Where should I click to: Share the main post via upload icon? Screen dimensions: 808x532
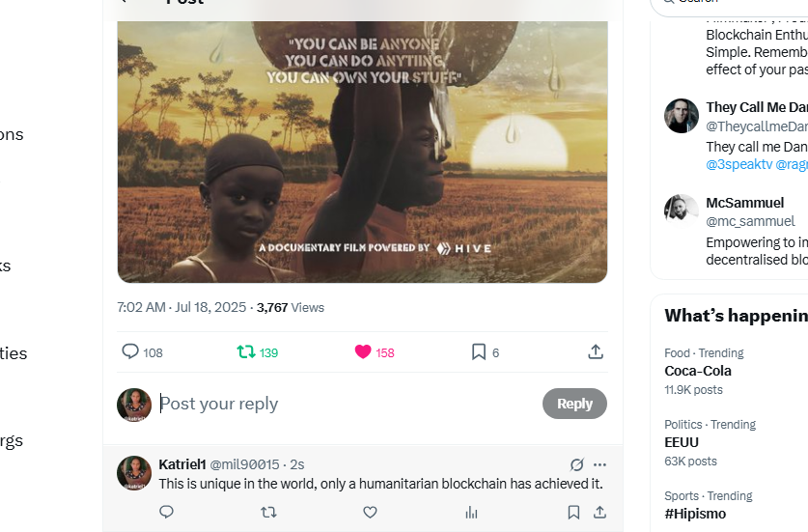click(x=596, y=351)
